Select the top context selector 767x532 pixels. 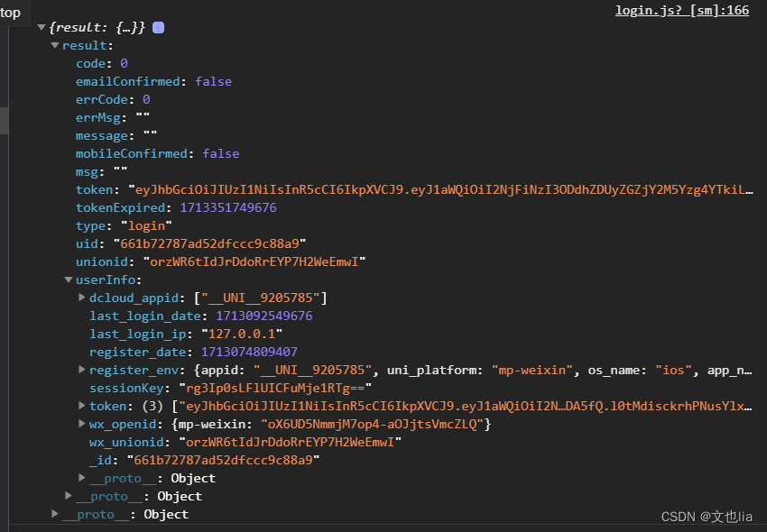[x=10, y=13]
